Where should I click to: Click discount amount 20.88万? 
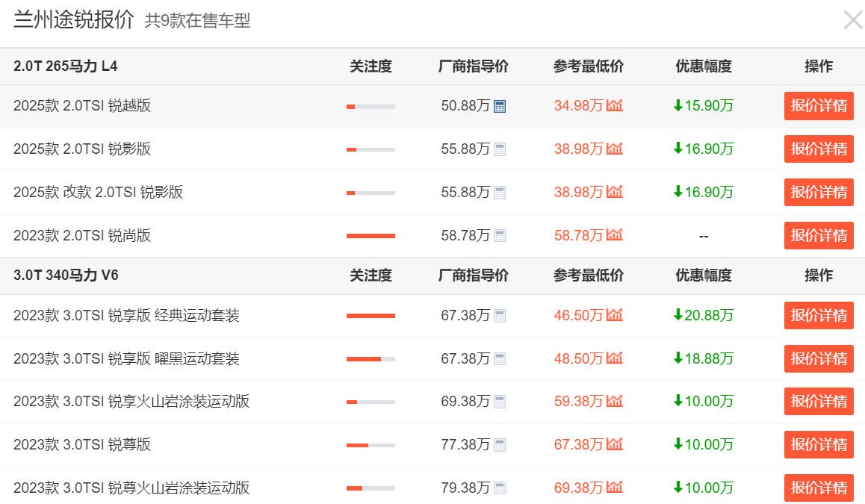pyautogui.click(x=704, y=315)
